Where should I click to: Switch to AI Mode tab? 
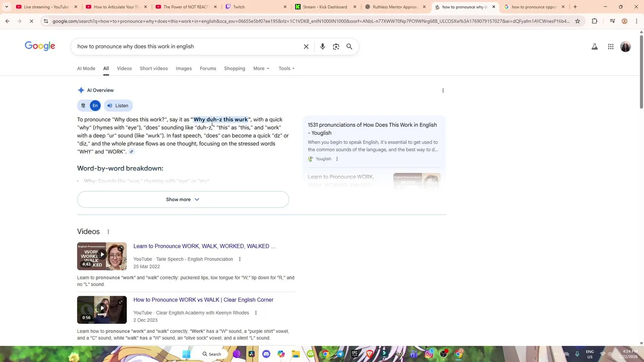(86, 68)
